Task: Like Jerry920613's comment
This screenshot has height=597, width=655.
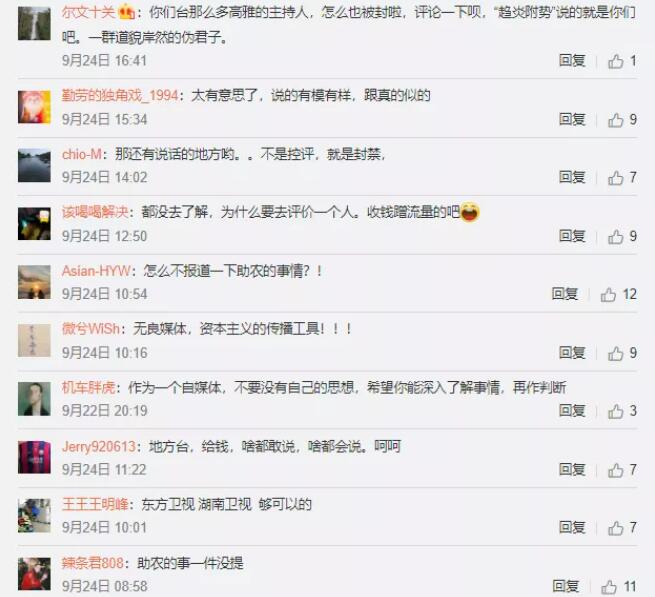Action: (615, 470)
